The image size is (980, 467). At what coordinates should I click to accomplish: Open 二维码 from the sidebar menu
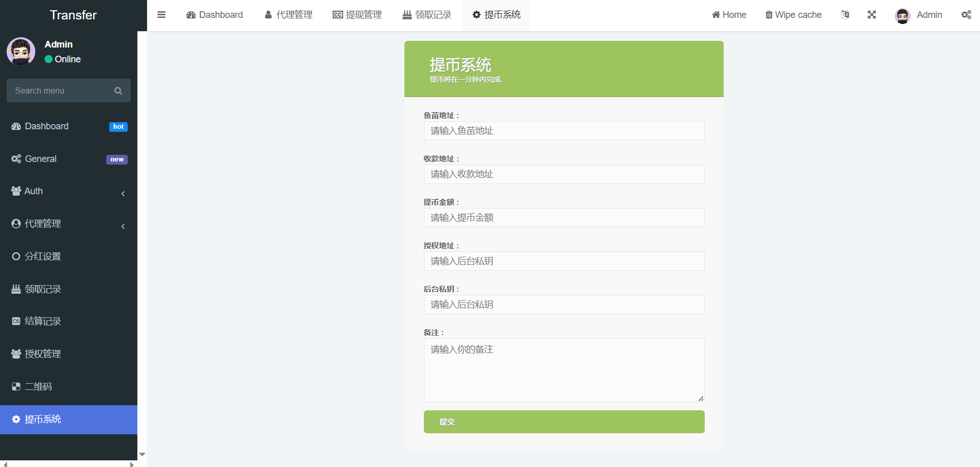click(38, 387)
